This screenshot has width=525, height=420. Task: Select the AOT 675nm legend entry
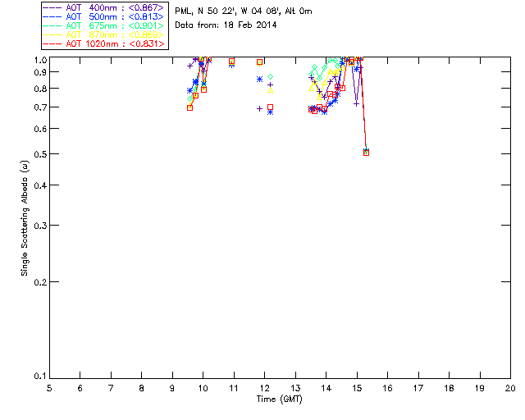coord(103,25)
